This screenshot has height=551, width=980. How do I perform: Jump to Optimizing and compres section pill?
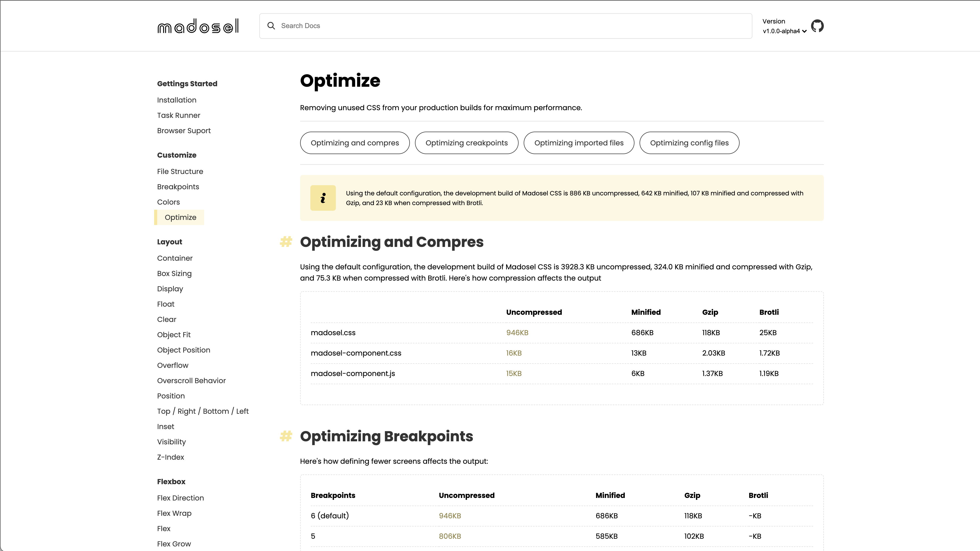click(354, 143)
